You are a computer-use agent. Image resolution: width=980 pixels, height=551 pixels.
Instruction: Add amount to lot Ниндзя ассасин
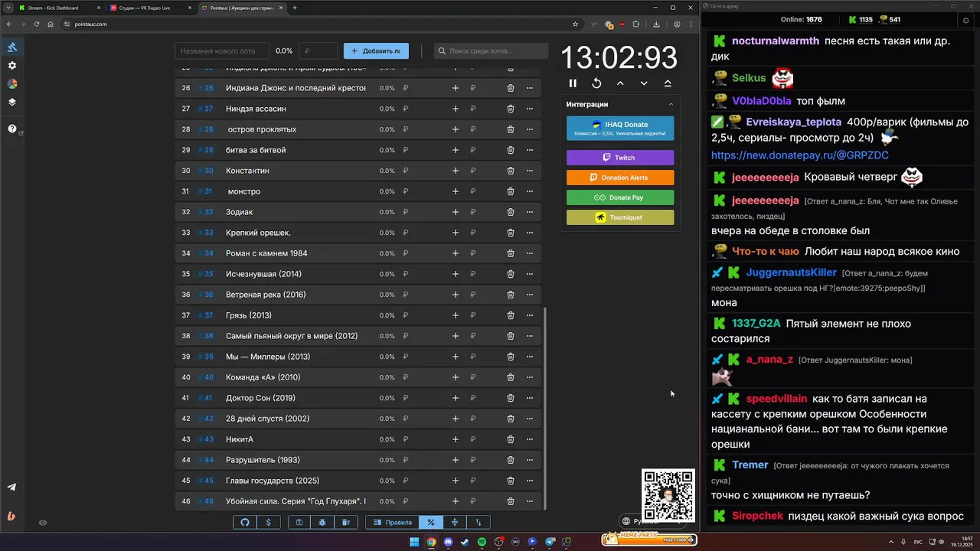point(455,109)
